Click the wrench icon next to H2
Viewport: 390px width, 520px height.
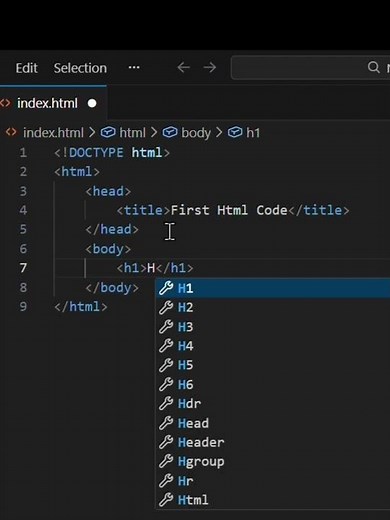[166, 307]
